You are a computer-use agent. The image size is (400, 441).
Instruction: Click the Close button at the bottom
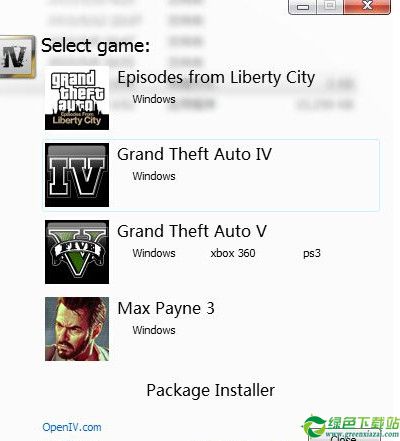coord(344,437)
